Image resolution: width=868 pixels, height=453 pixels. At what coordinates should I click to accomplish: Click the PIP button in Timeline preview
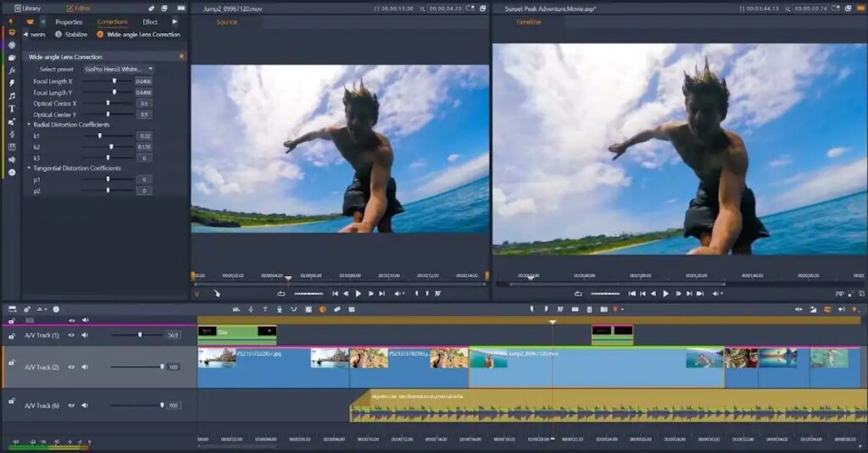tap(840, 294)
